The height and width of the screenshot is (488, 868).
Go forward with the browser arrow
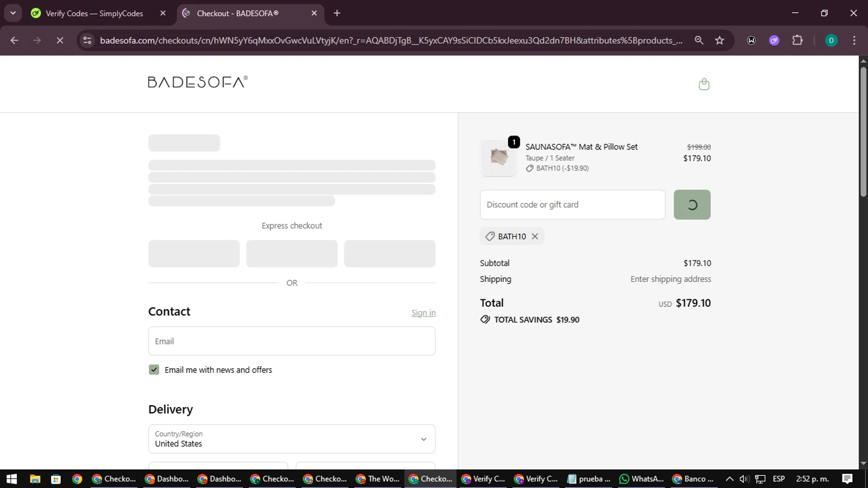pos(37,41)
